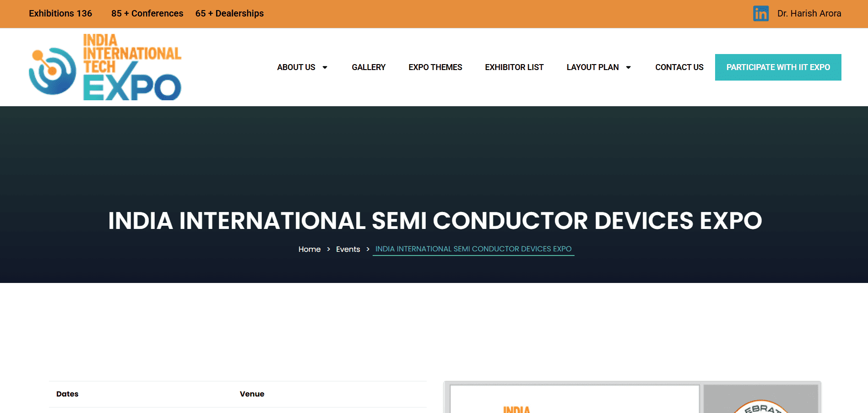Go to the Gallery page

click(369, 67)
